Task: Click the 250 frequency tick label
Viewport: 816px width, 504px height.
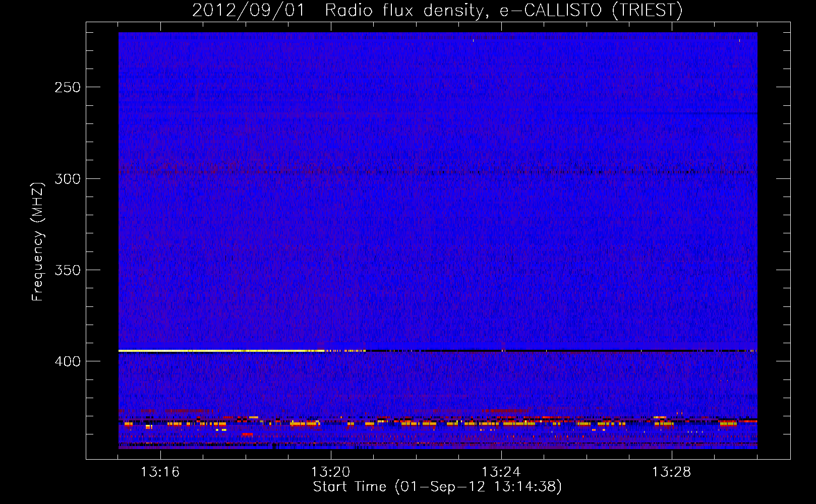Action: (68, 87)
